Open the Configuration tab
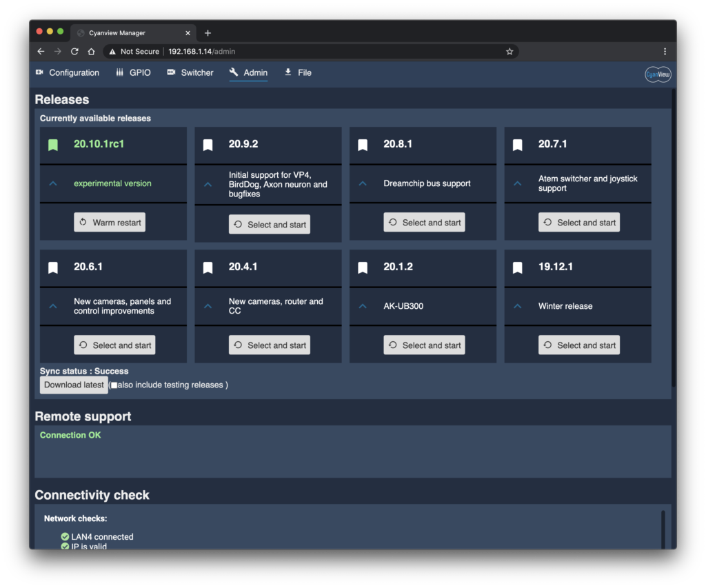The width and height of the screenshot is (706, 588). click(x=68, y=72)
